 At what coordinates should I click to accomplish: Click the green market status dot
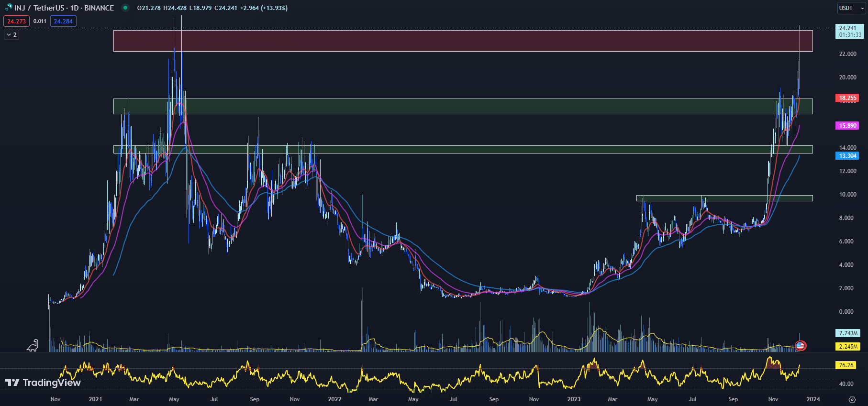tap(125, 8)
